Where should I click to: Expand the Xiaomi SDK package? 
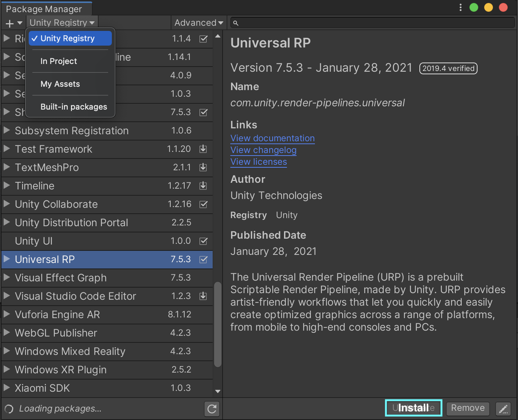click(x=7, y=388)
